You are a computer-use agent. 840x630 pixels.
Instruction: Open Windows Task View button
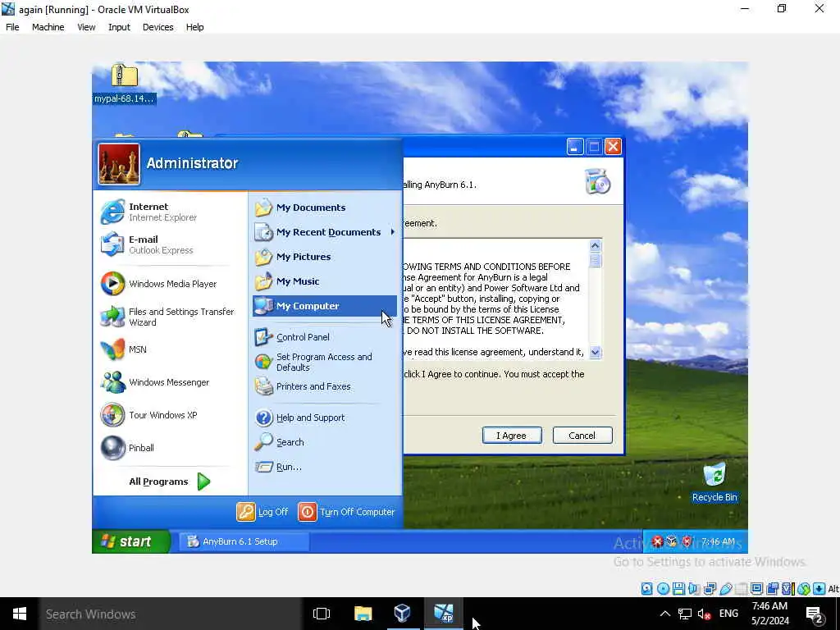pos(322,614)
